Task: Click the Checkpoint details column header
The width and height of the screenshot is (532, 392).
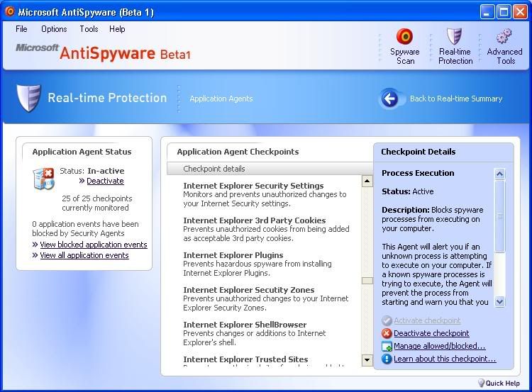Action: click(270, 169)
